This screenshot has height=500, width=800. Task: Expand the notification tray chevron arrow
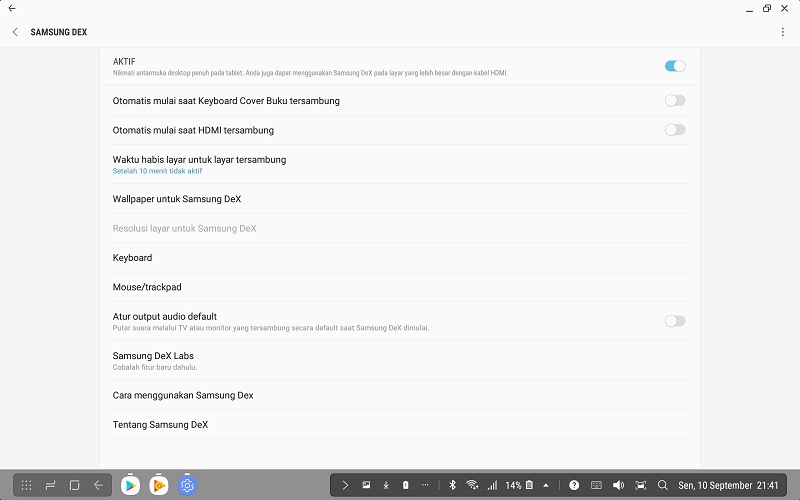pos(345,485)
